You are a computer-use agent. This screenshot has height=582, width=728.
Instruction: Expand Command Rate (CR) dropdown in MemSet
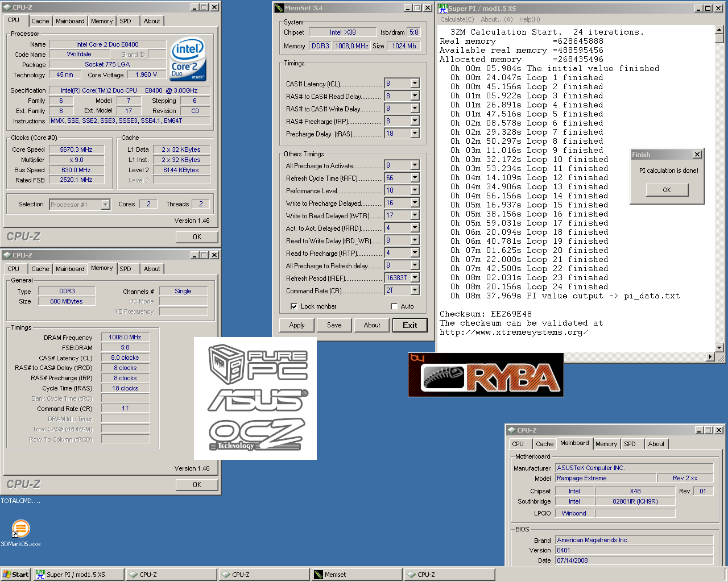pyautogui.click(x=415, y=290)
